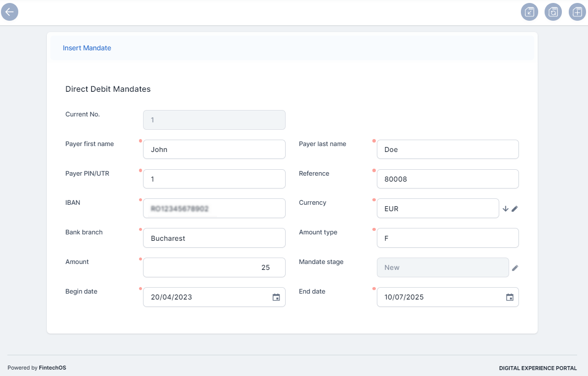Open the Insert Mandate tab
Image resolution: width=588 pixels, height=376 pixels.
click(87, 48)
